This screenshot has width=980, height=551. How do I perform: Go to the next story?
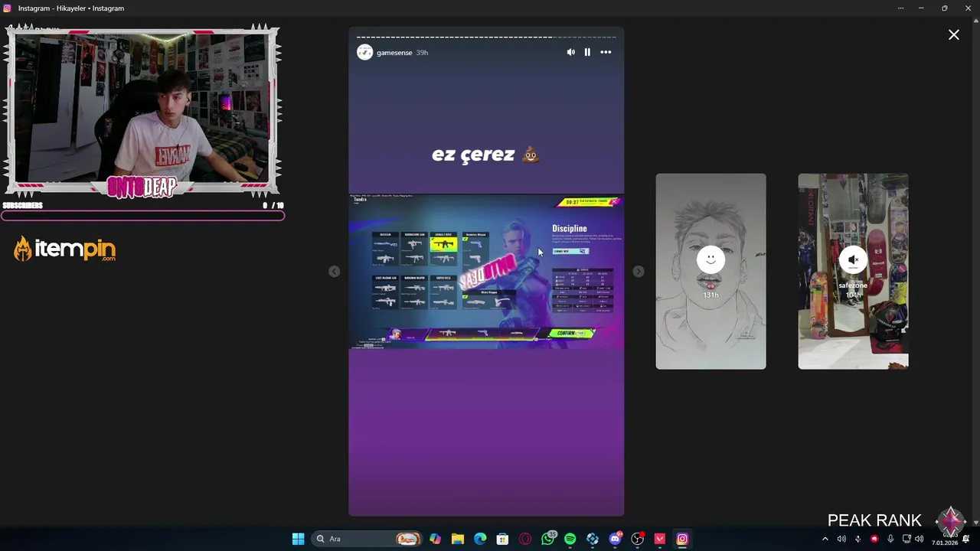coord(639,272)
